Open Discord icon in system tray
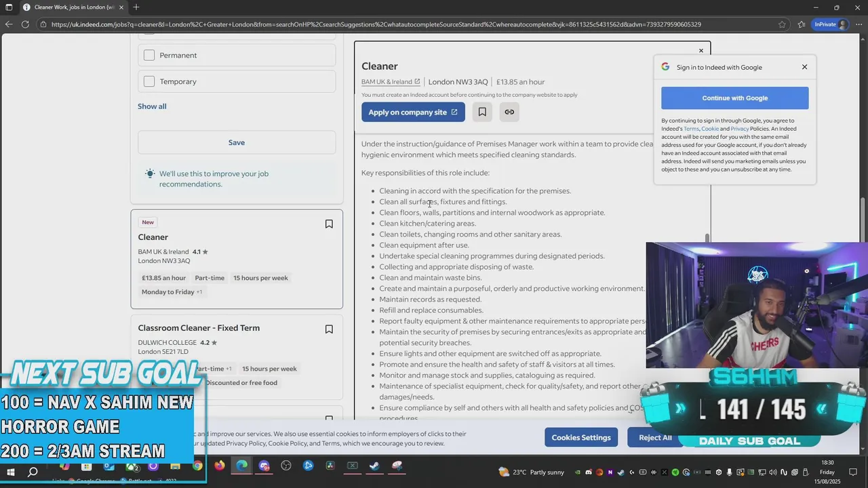Viewport: 868px width, 488px height. [x=589, y=472]
